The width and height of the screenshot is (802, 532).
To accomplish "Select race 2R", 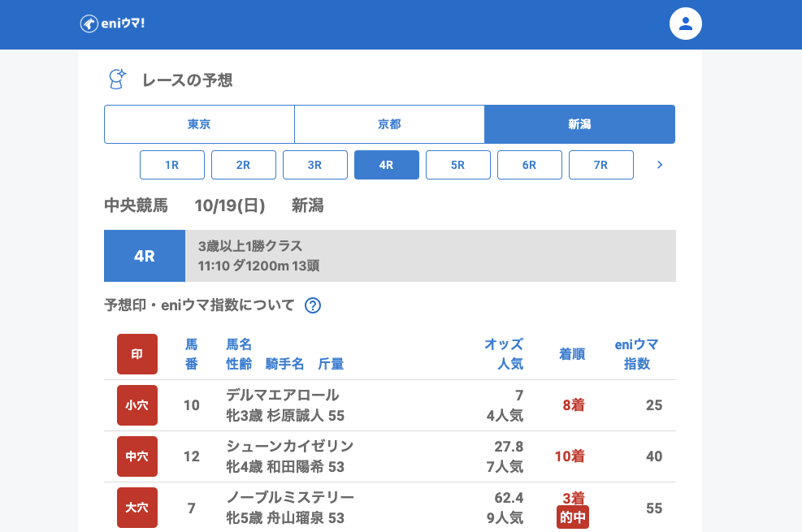I will (244, 165).
